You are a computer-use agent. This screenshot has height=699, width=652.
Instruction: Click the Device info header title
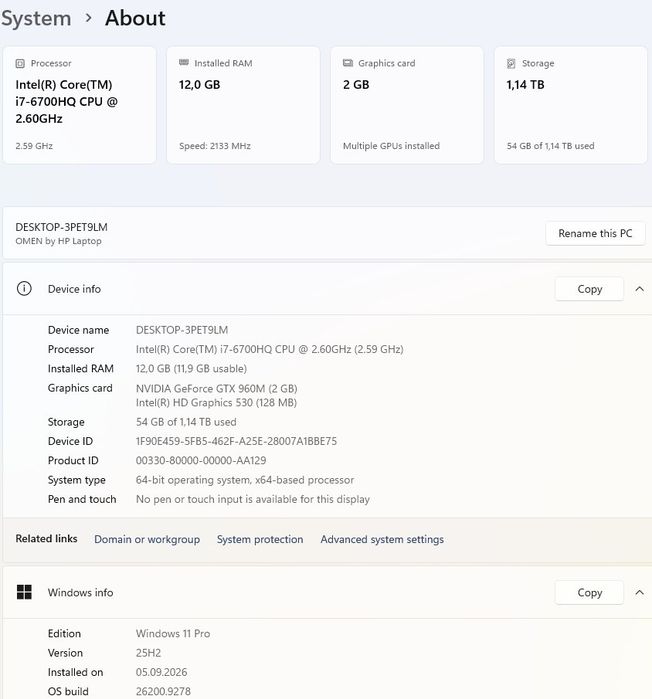tap(74, 289)
